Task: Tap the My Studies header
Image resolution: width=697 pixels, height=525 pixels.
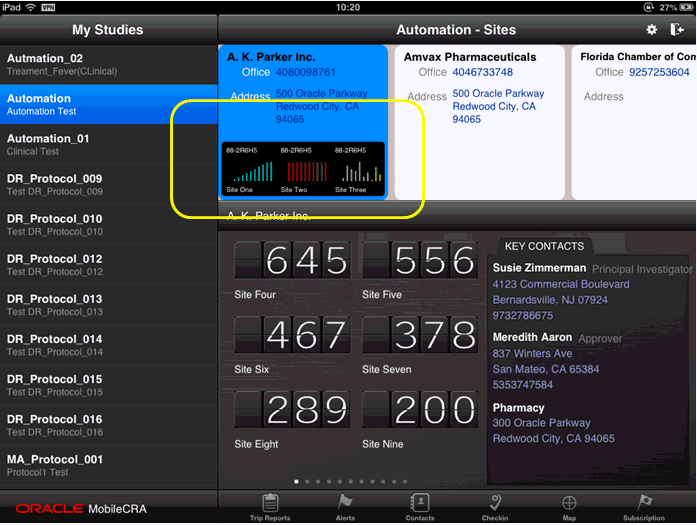Action: tap(108, 30)
